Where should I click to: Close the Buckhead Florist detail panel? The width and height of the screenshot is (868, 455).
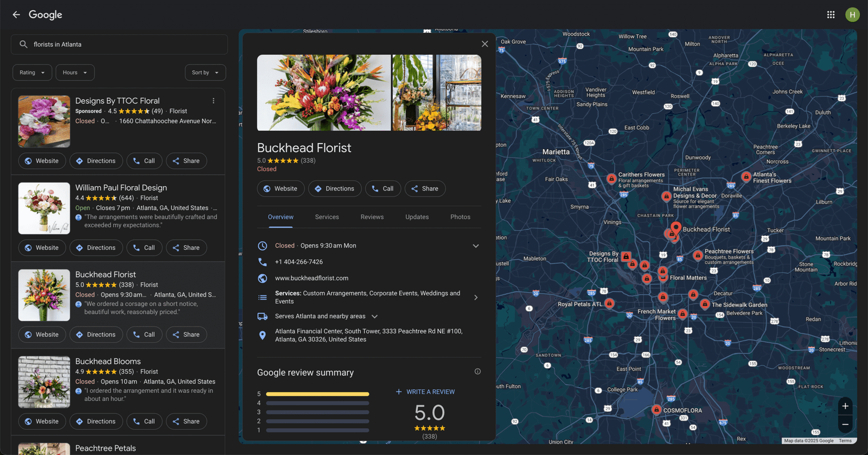484,44
